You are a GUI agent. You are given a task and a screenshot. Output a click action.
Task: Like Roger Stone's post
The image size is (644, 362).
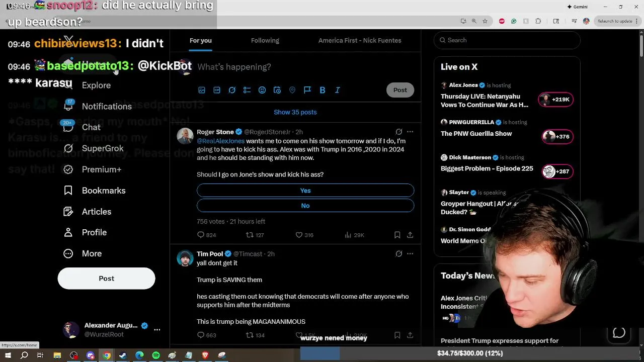[304, 235]
